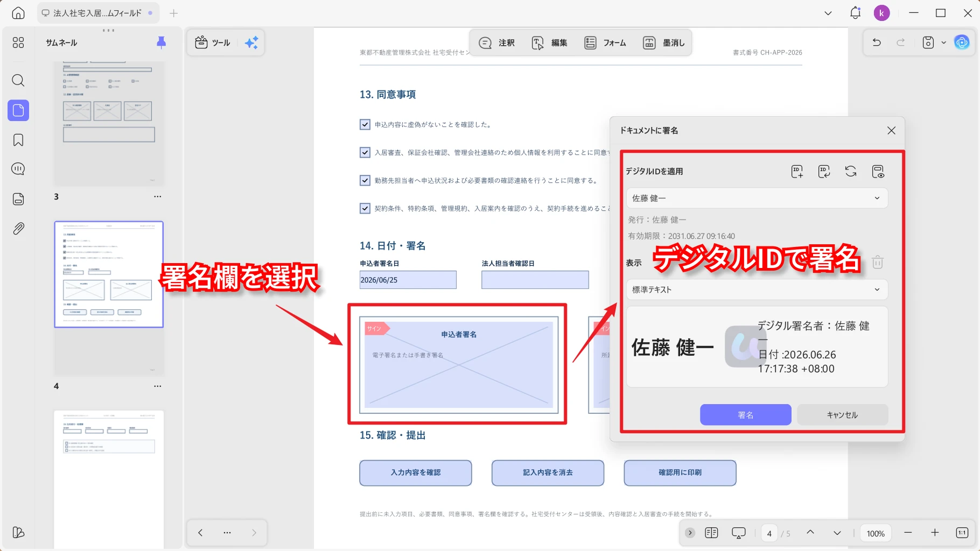Screen dimensions: 980x551
Task: Click the キャンセル button
Action: click(x=843, y=415)
